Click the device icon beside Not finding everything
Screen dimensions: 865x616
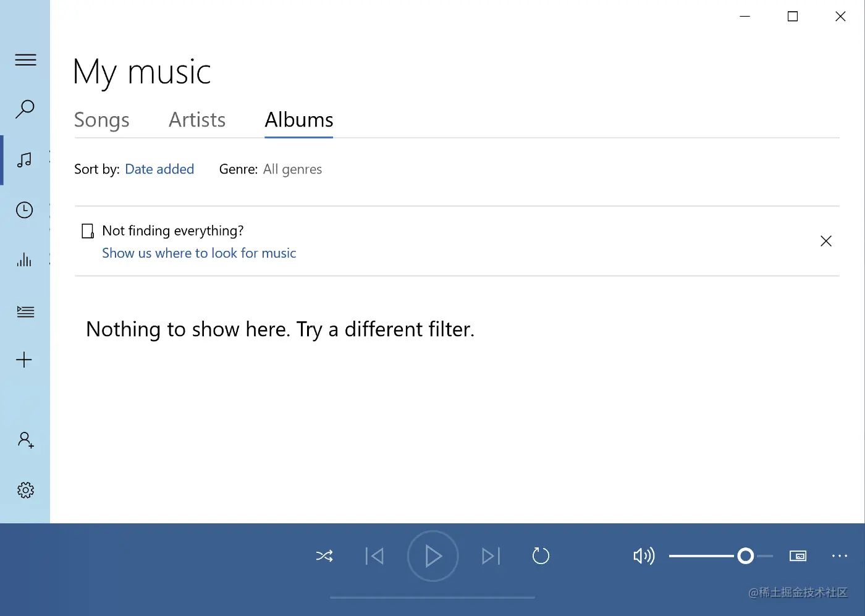click(x=88, y=231)
